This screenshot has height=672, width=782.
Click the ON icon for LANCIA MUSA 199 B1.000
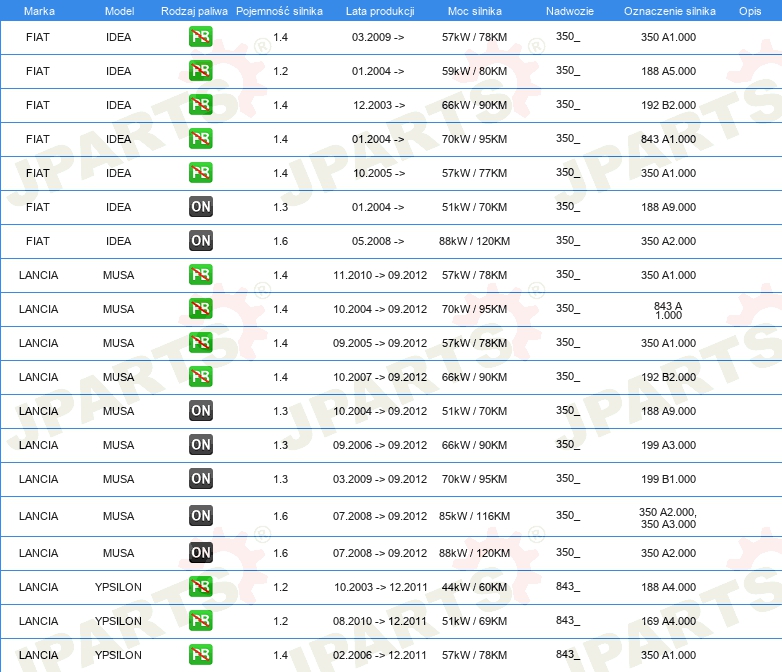coord(200,478)
